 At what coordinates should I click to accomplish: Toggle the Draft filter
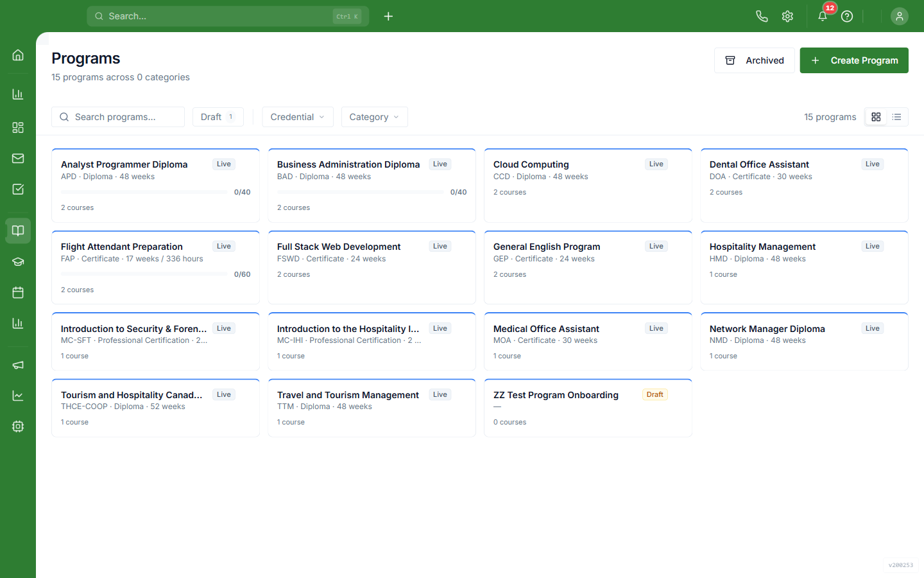point(218,117)
